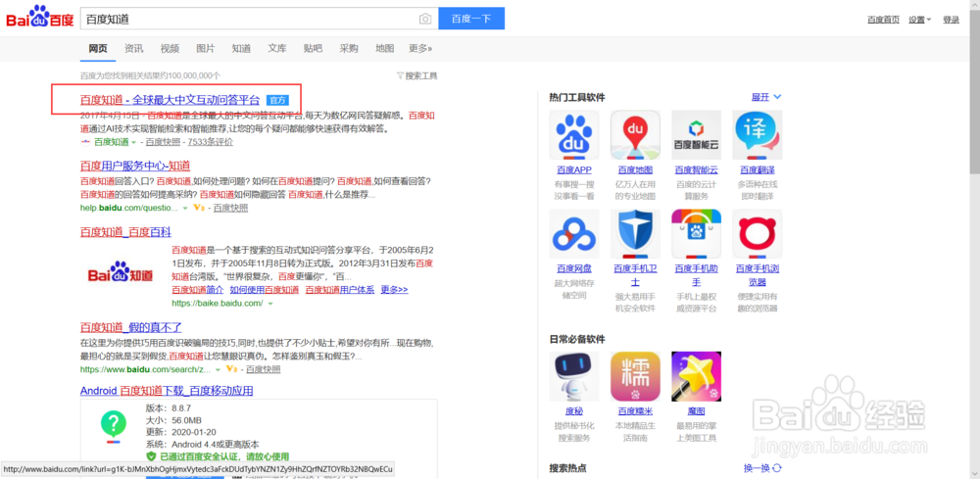Click the V3 credibility badge under 百度用户服务中心 result
The image size is (980, 479).
pos(199,208)
